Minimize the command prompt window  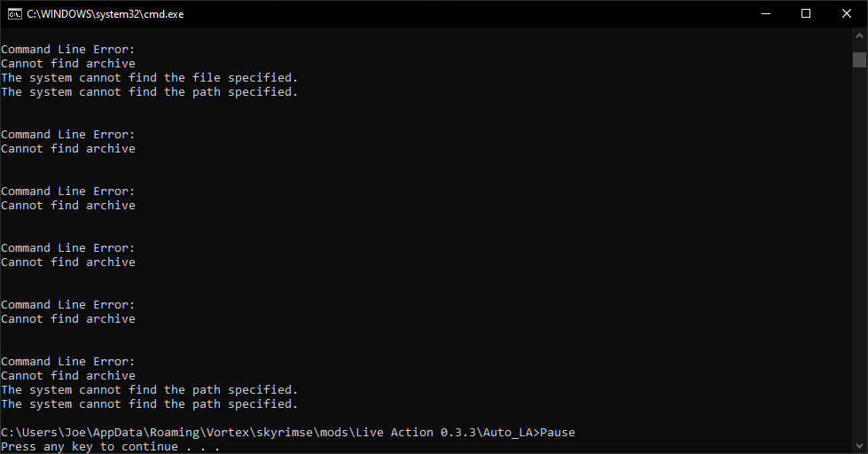coord(766,14)
